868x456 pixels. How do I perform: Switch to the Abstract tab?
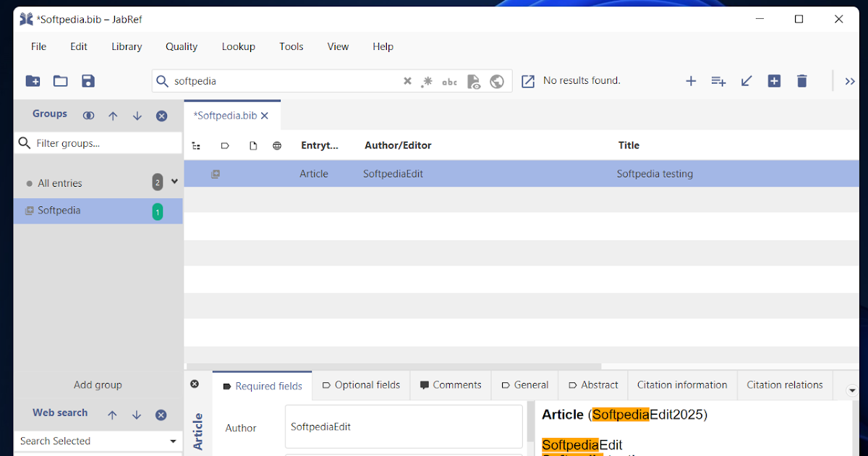point(593,385)
